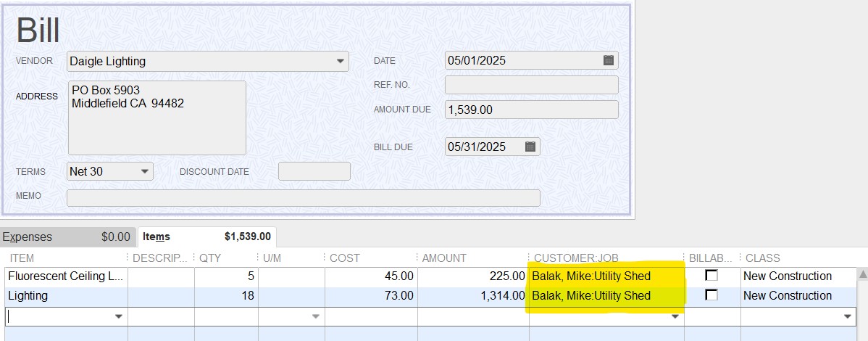
Task: Expand the Customer:Job dropdown in empty row
Action: coord(675,316)
